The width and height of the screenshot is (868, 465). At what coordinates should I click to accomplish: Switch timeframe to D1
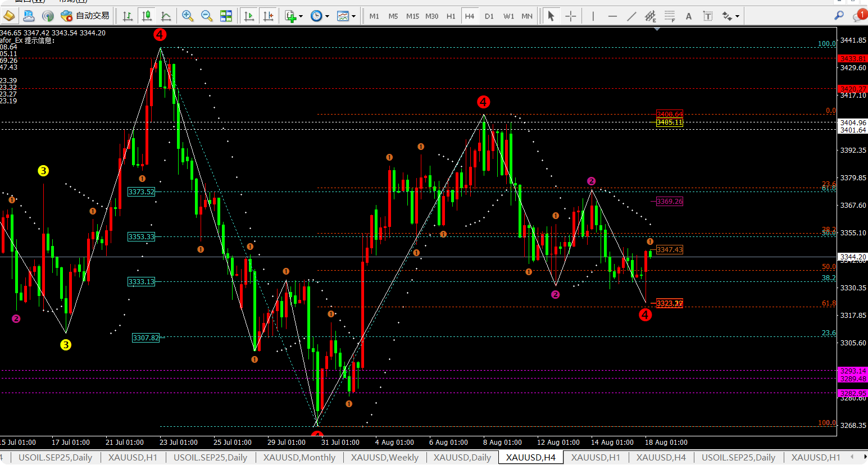point(489,16)
